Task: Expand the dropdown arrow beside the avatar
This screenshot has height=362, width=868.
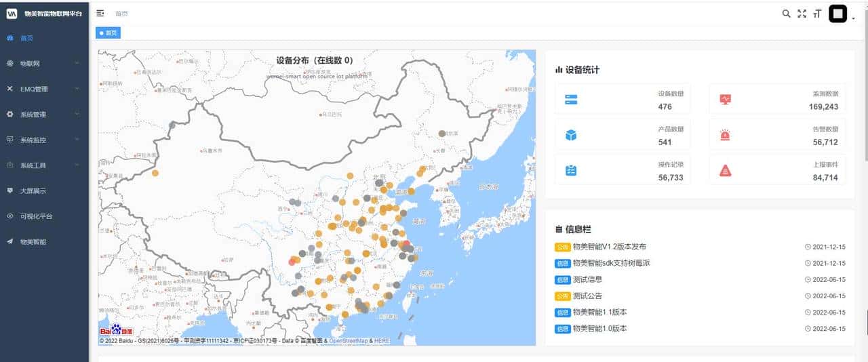Action: click(x=853, y=19)
